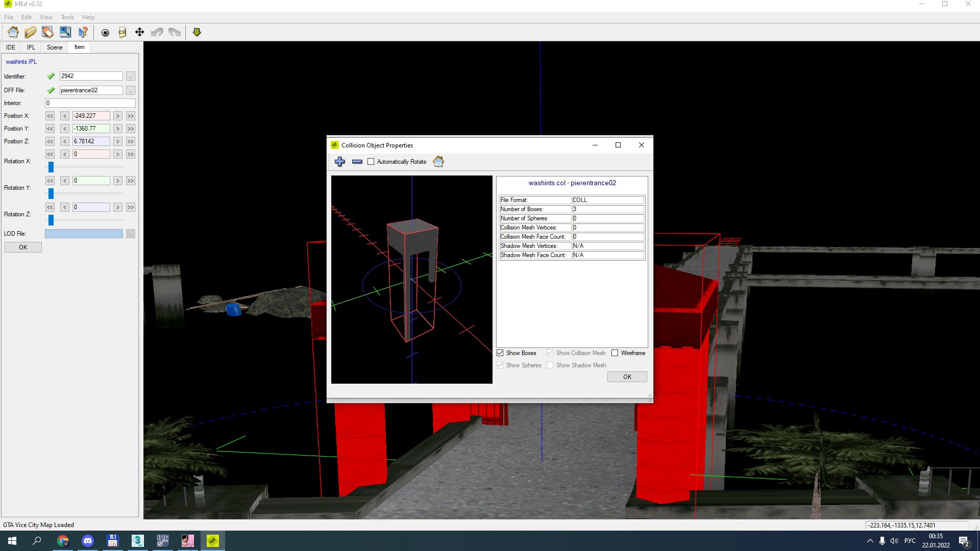This screenshot has width=980, height=551.
Task: Click double right arrows for Position X
Action: pos(130,116)
